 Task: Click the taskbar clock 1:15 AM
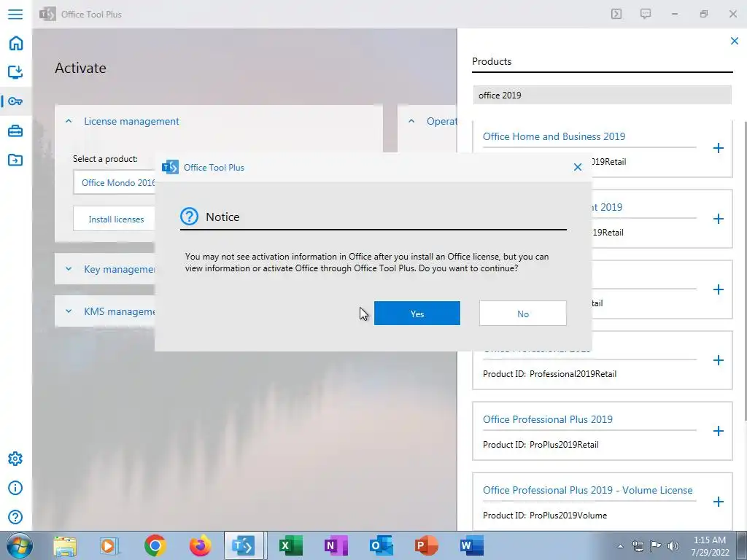point(709,540)
